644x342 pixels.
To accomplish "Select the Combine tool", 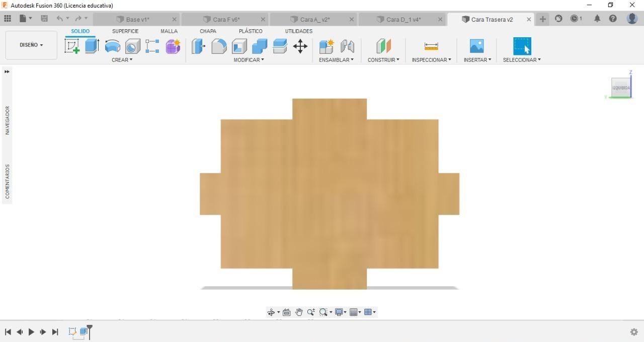I will coord(260,47).
